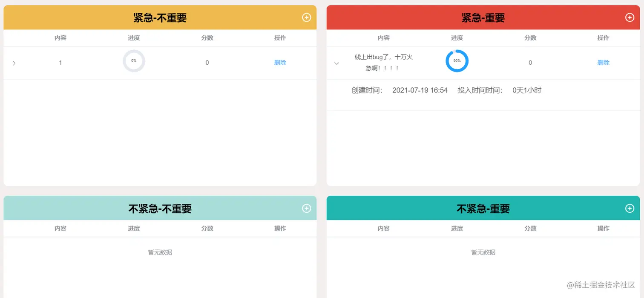This screenshot has height=298, width=644.
Task: Click 分数 column header in 紧急-不重要 table
Action: [207, 38]
